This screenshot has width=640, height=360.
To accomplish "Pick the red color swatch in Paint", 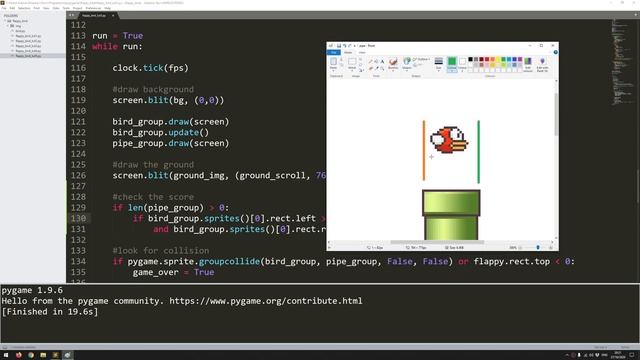I will click(487, 59).
